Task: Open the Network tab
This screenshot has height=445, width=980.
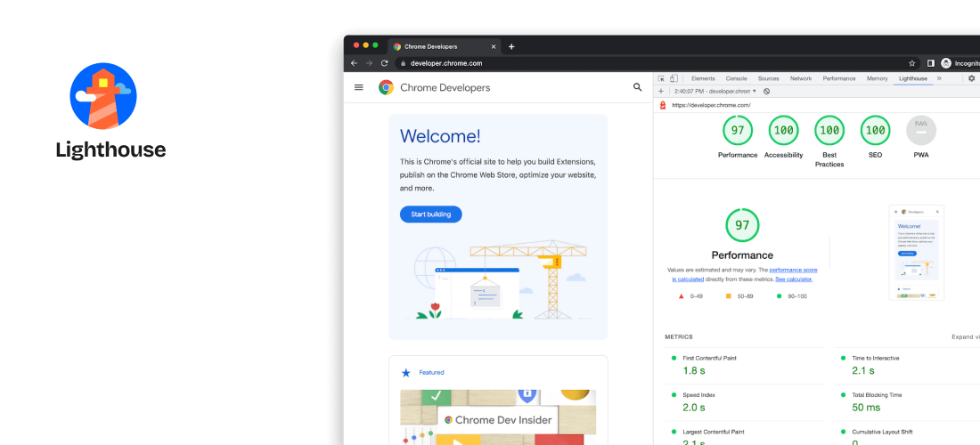Action: pos(801,78)
